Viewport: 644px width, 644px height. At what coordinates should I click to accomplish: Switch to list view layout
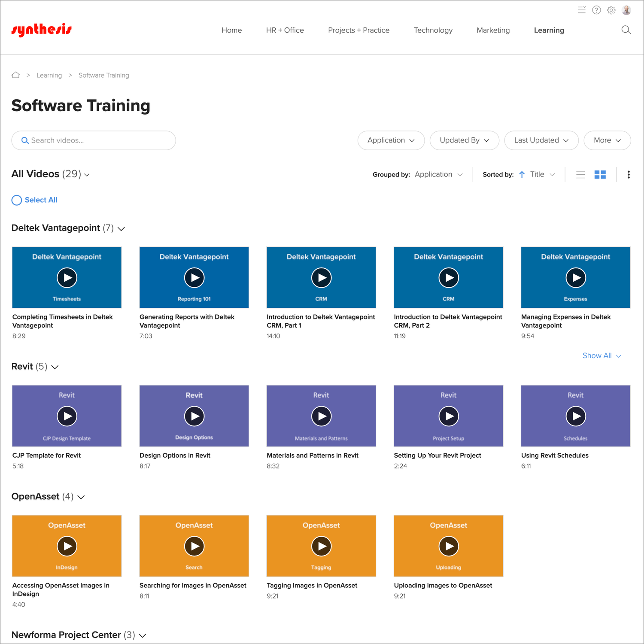[x=580, y=175]
